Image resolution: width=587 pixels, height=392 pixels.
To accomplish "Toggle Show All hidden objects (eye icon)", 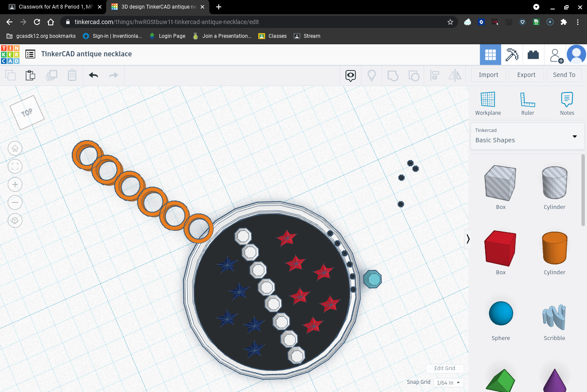I will [x=350, y=75].
